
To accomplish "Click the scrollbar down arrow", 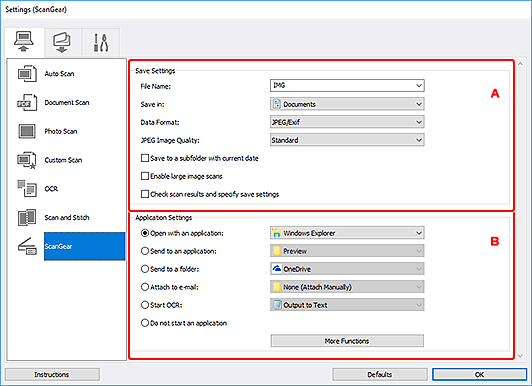I will coord(521,356).
